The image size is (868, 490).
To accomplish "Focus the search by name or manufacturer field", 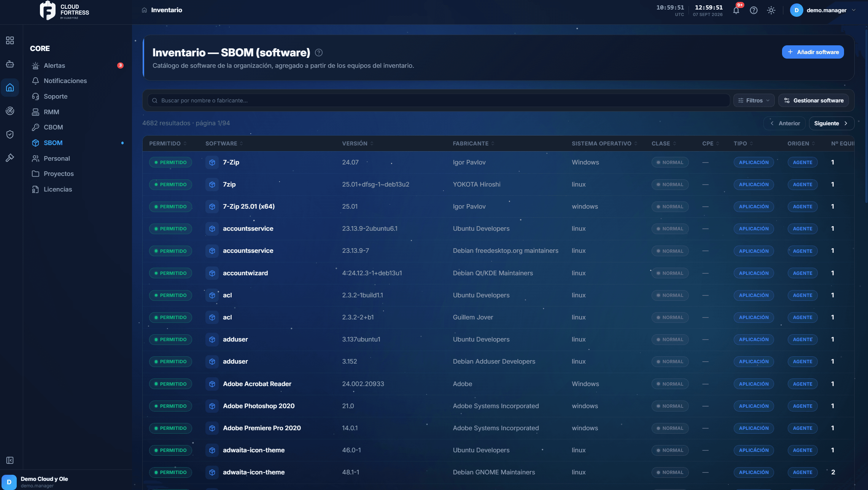I will [x=439, y=101].
